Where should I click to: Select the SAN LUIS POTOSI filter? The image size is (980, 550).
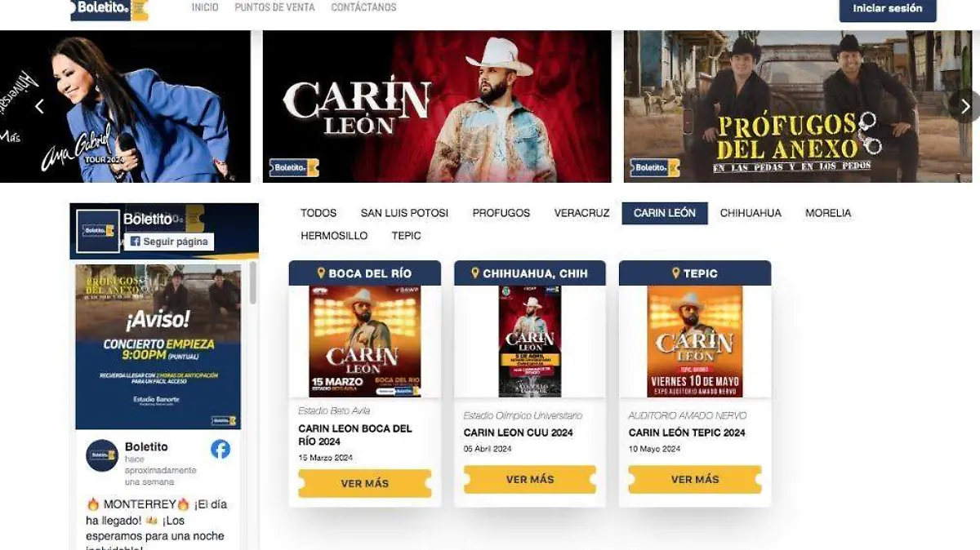pyautogui.click(x=404, y=213)
